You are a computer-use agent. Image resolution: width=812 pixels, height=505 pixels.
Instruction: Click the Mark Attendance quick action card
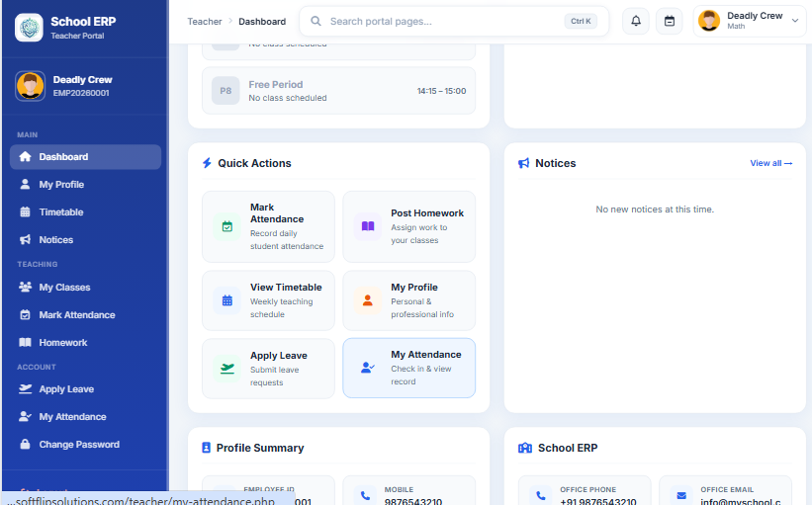[x=268, y=226]
